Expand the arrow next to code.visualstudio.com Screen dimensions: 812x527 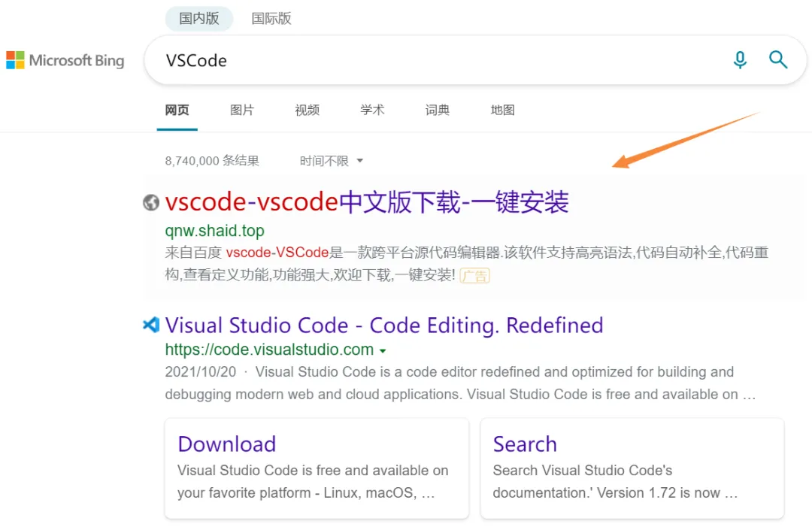[383, 351]
